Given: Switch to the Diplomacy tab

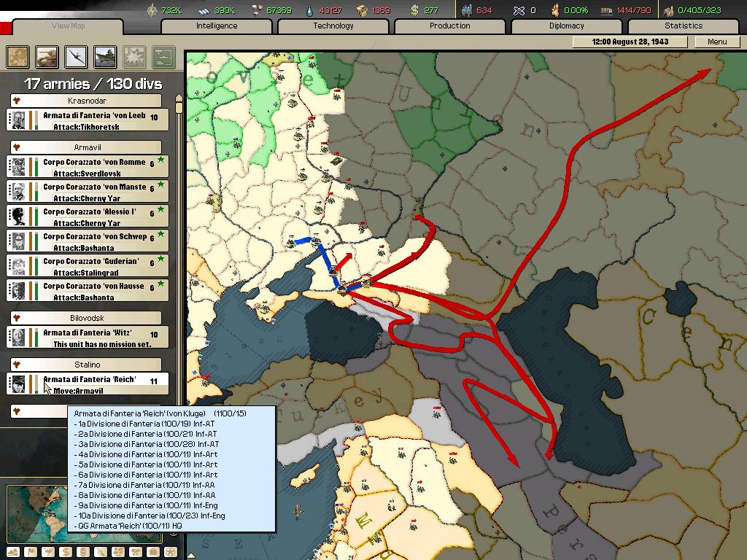Looking at the screenshot, I should click(567, 26).
